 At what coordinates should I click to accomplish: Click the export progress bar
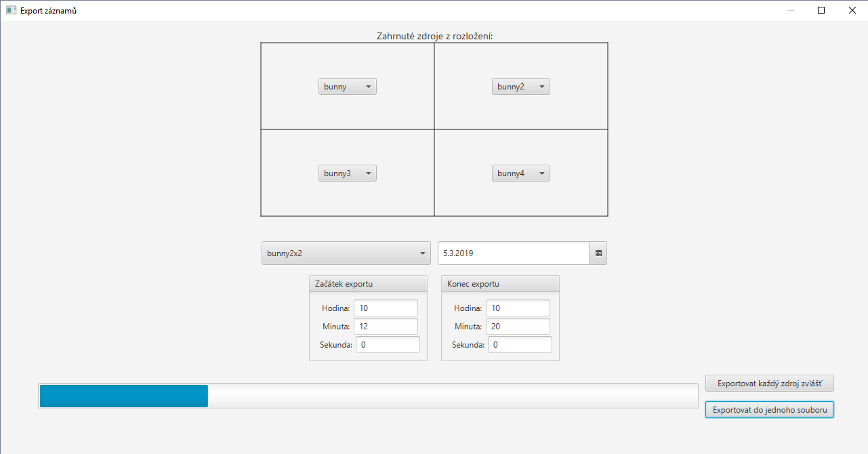click(368, 396)
